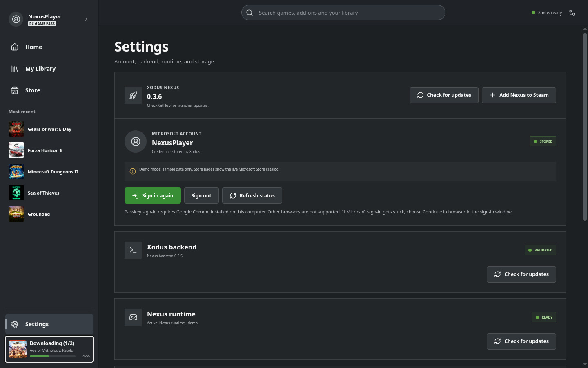Open Forza Horizon 6 game thumbnail
The width and height of the screenshot is (588, 368).
[16, 150]
